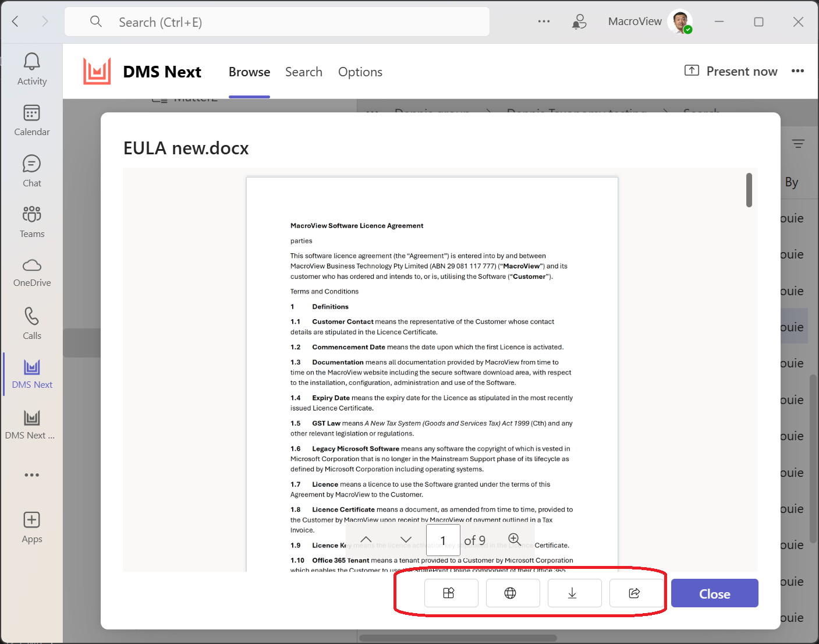This screenshot has width=819, height=644.
Task: Click the 'GST Law' definition term
Action: click(326, 423)
